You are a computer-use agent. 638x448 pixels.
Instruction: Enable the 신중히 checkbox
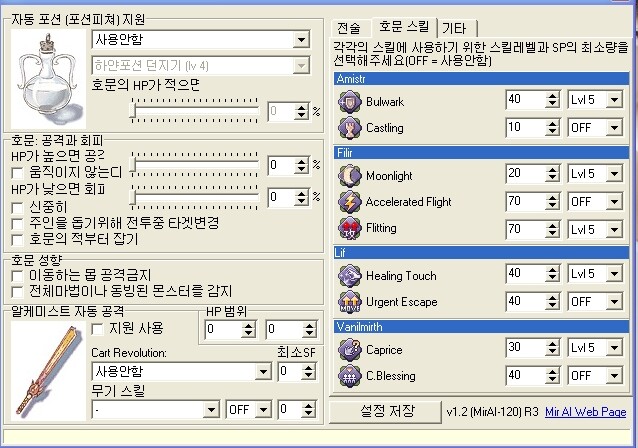tap(18, 206)
